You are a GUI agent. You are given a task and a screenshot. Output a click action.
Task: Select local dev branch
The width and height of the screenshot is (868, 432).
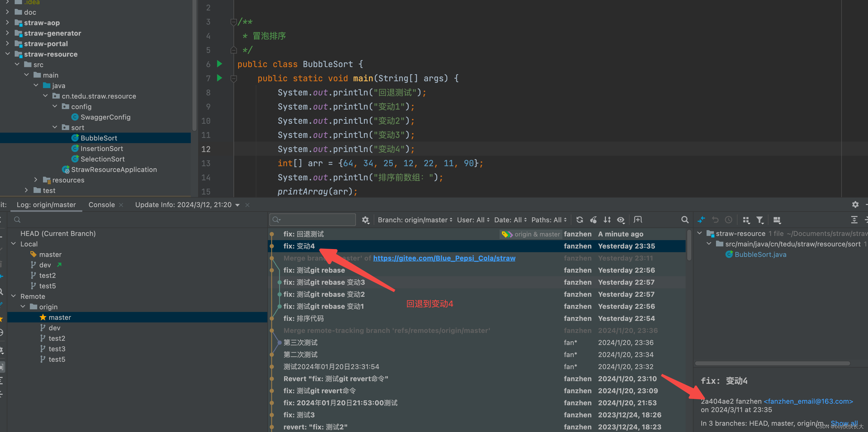click(x=45, y=265)
